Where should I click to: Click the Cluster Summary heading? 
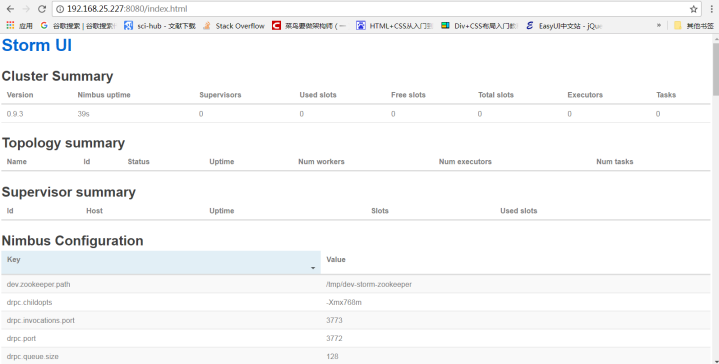tap(57, 76)
